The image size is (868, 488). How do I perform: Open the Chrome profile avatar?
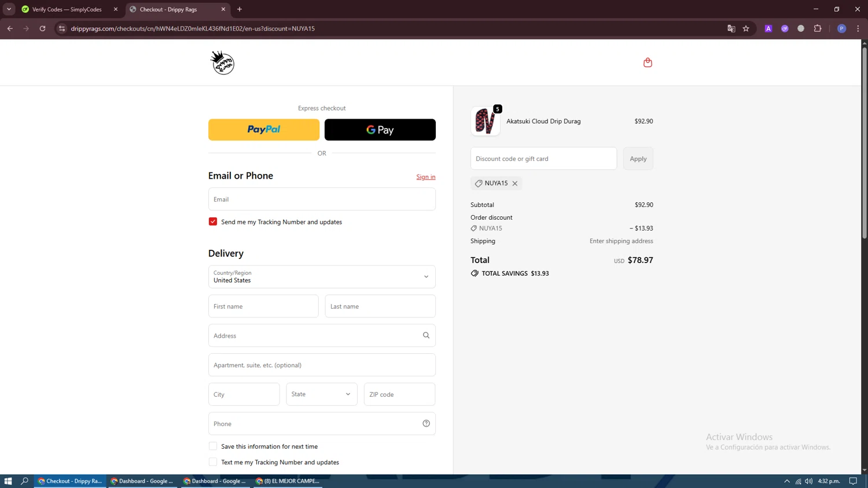(841, 28)
